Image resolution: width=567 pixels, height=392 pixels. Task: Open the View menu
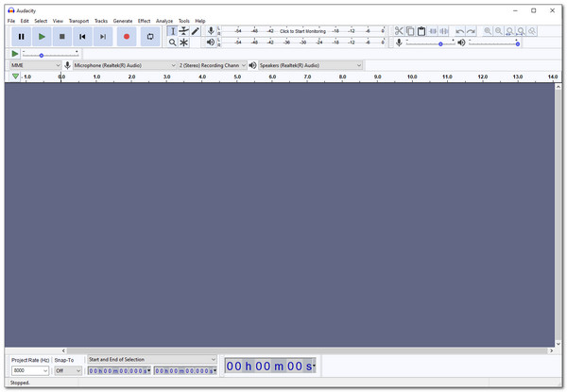click(58, 21)
